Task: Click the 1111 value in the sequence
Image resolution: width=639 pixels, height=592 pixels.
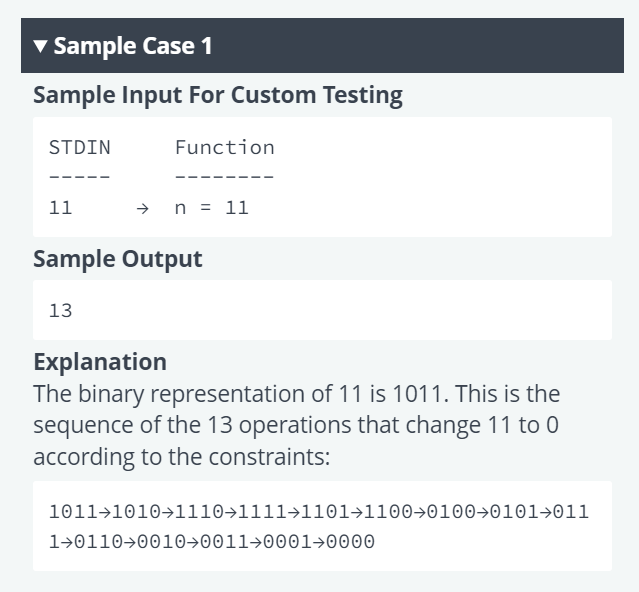Action: 262,512
